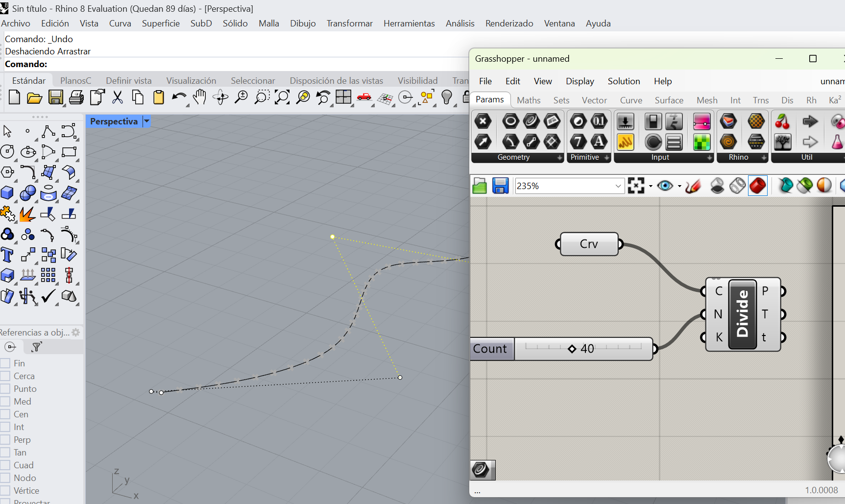Check the Perp osnap option
Viewport: 845px width, 504px height.
tap(6, 440)
